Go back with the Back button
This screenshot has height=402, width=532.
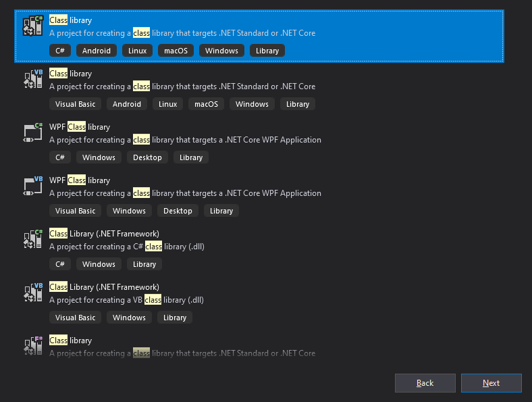(x=425, y=383)
